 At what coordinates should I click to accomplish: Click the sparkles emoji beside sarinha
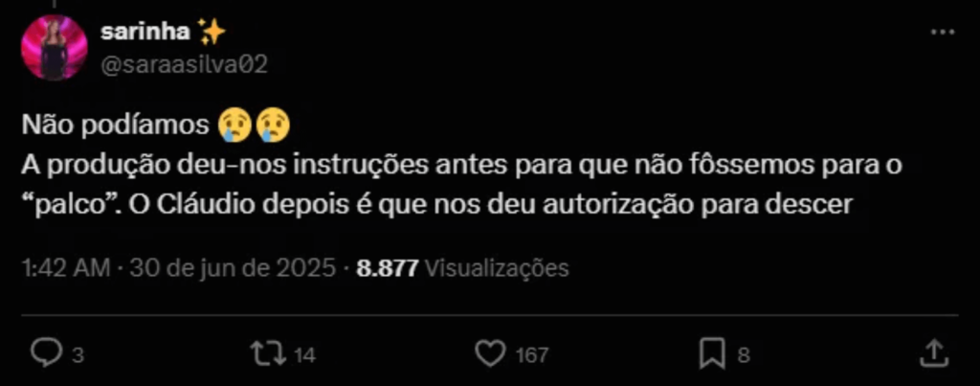(x=211, y=32)
